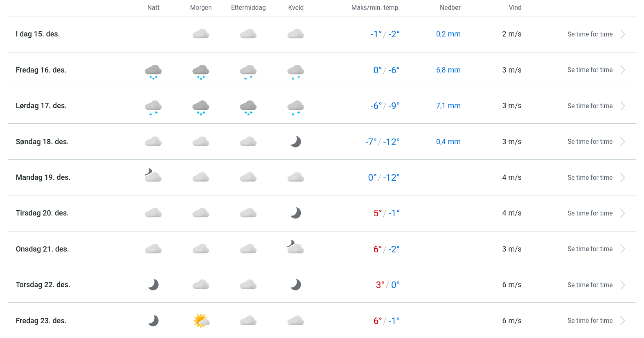The height and width of the screenshot is (338, 644).
Task: Expand the hourly chevron for Søndag 18. des.
Action: [622, 142]
